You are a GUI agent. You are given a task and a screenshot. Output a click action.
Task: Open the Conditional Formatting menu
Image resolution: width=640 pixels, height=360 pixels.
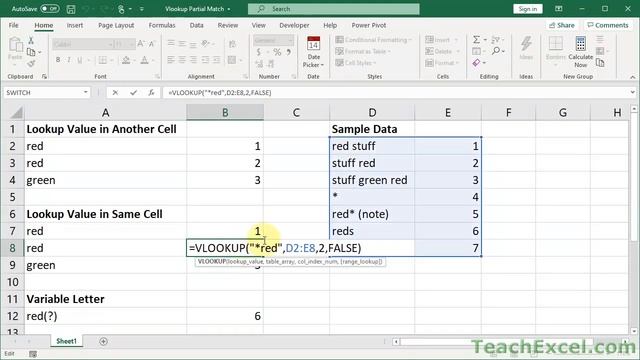point(373,40)
